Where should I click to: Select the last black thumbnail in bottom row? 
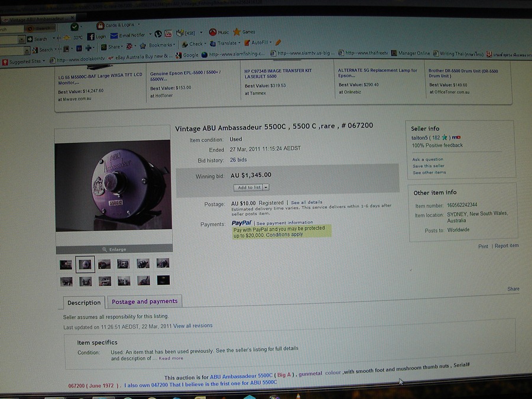(x=163, y=280)
